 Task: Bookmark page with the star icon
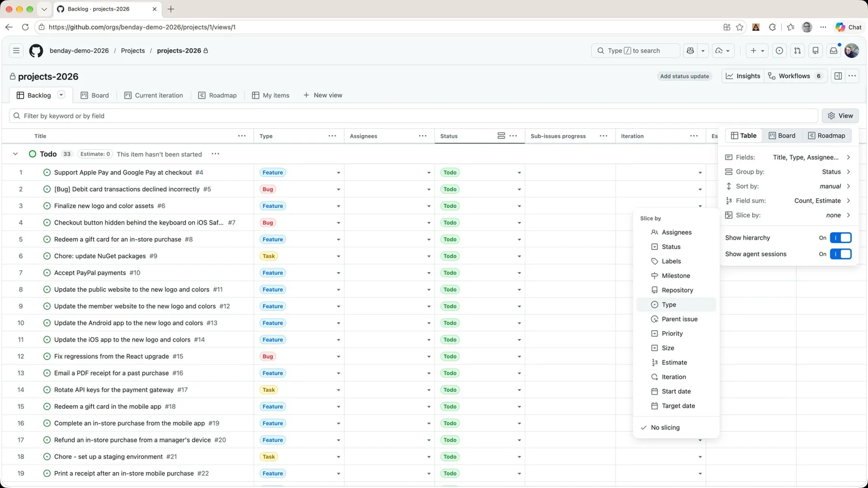point(740,27)
